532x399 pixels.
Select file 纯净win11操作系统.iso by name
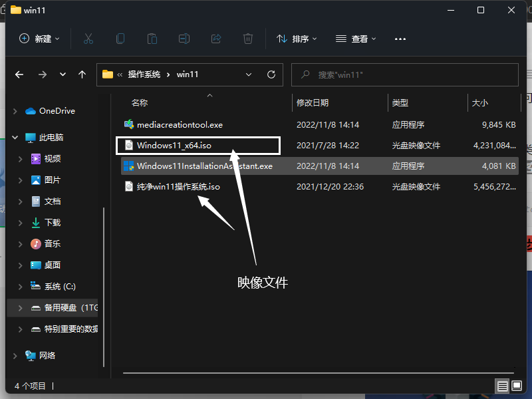click(x=178, y=187)
